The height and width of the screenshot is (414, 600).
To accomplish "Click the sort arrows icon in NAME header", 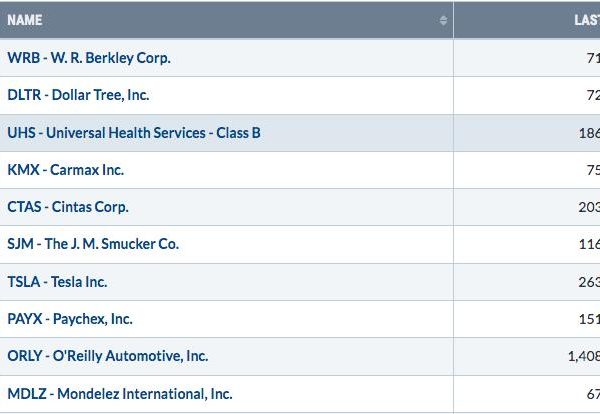I will (x=443, y=20).
